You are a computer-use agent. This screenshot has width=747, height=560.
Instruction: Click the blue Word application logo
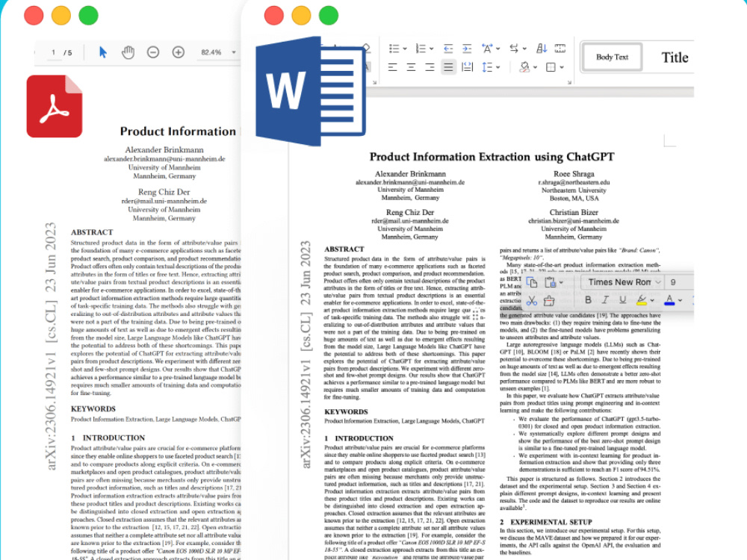coord(311,90)
